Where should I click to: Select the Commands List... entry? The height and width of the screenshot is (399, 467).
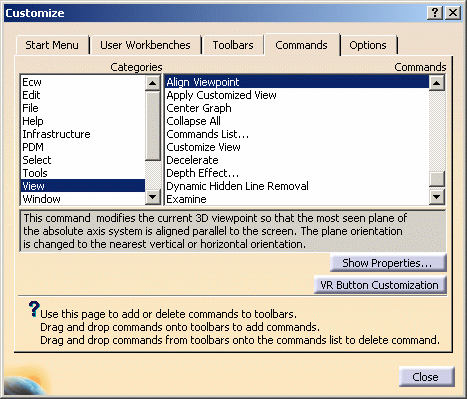point(297,134)
